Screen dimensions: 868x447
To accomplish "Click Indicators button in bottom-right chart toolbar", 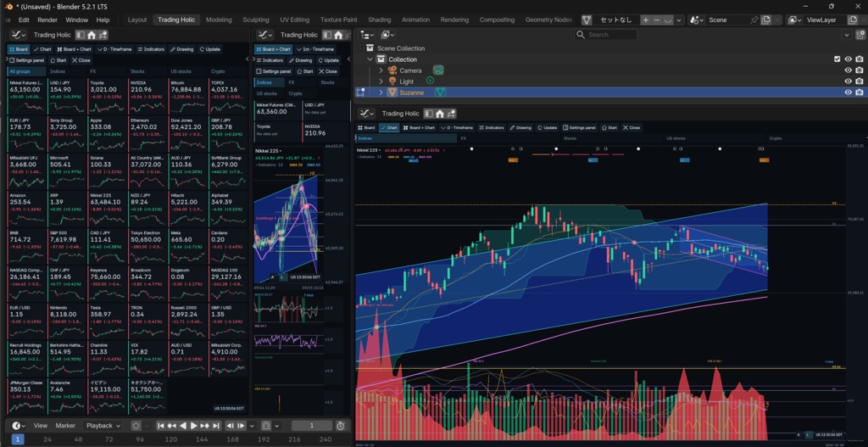I will click(492, 127).
